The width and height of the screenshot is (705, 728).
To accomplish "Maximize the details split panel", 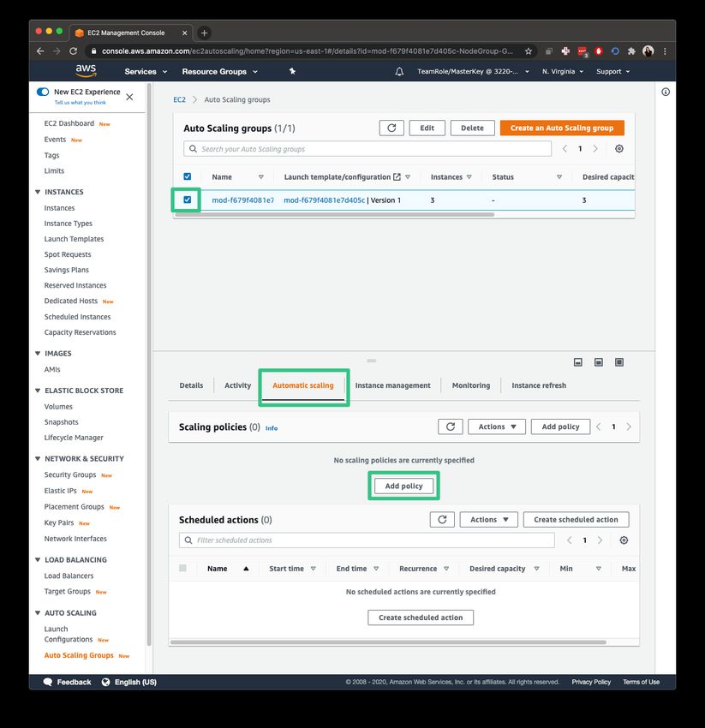I will (619, 362).
